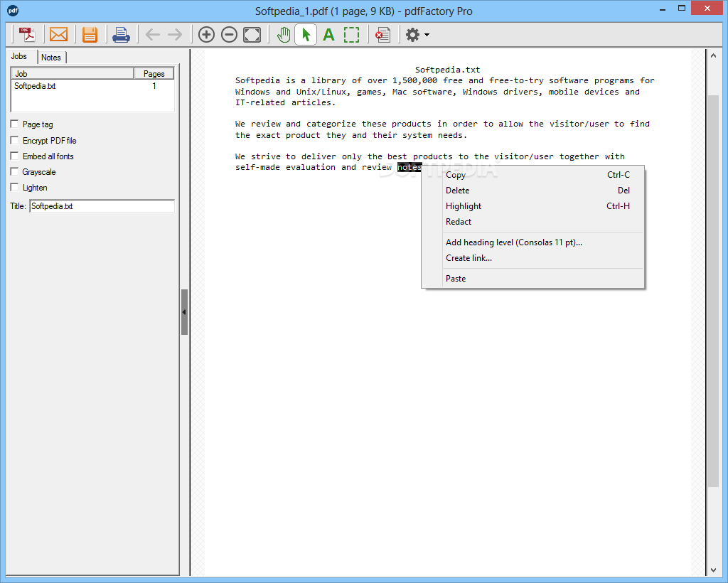728x583 pixels.
Task: Select the Hand pan tool
Action: point(283,34)
